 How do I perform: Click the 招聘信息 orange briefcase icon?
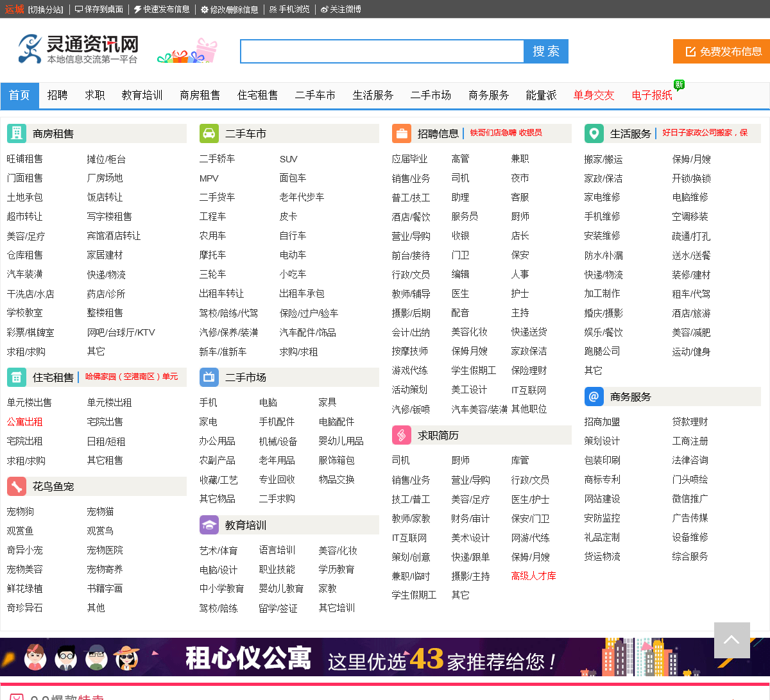(402, 133)
